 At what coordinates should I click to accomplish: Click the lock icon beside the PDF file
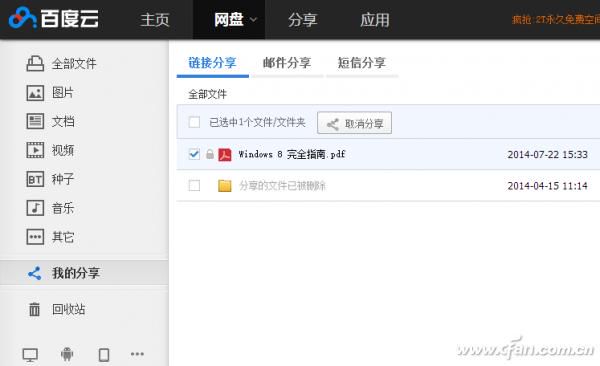pyautogui.click(x=210, y=154)
